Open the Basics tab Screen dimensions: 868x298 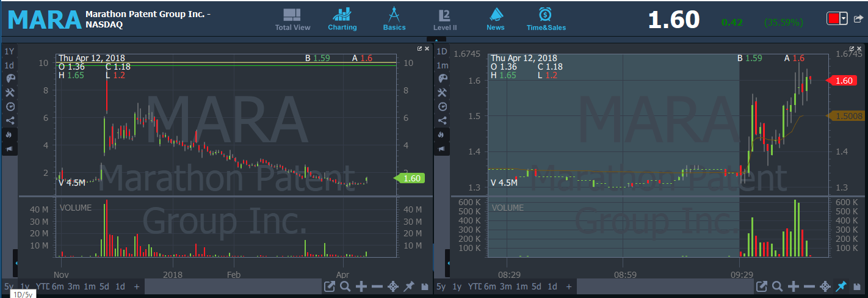[x=394, y=19]
